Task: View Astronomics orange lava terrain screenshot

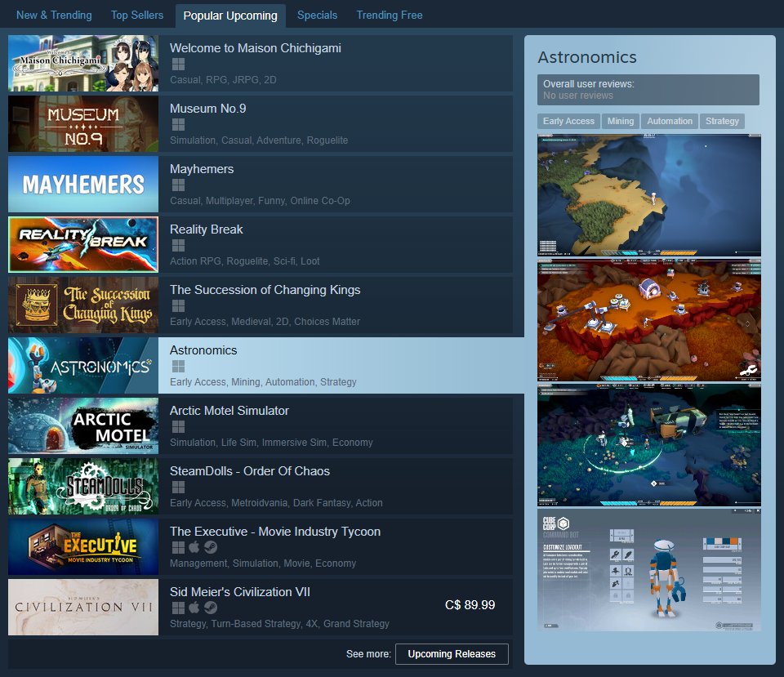Action: pyautogui.click(x=649, y=320)
